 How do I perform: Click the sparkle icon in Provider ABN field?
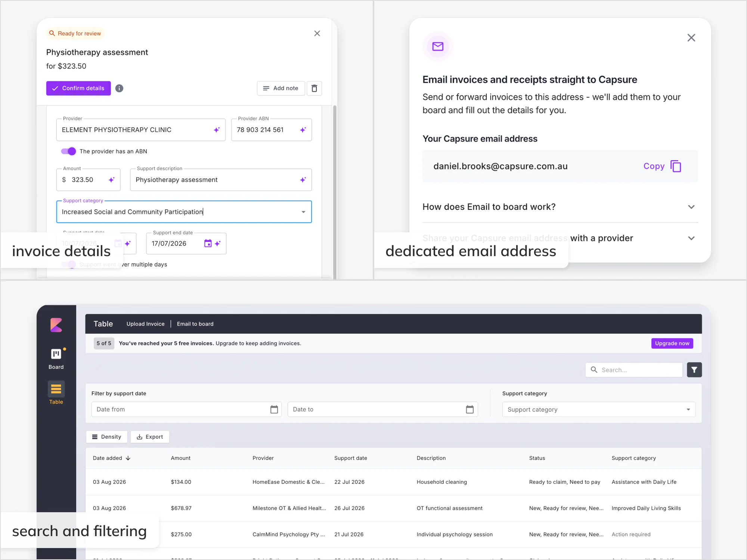pyautogui.click(x=303, y=130)
